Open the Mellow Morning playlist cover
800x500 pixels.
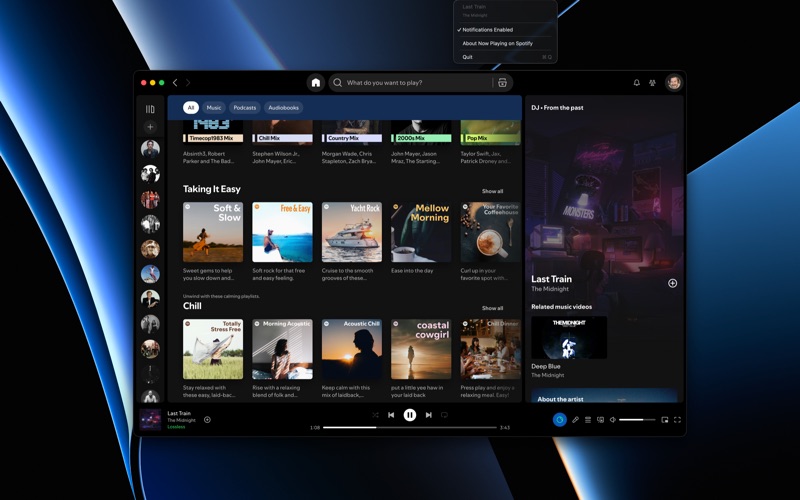(421, 232)
